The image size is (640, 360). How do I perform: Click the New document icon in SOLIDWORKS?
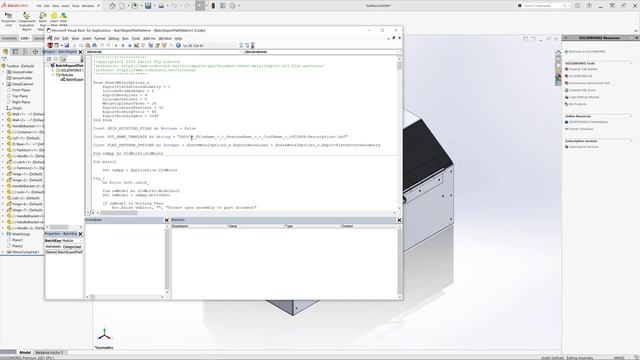(122, 6)
